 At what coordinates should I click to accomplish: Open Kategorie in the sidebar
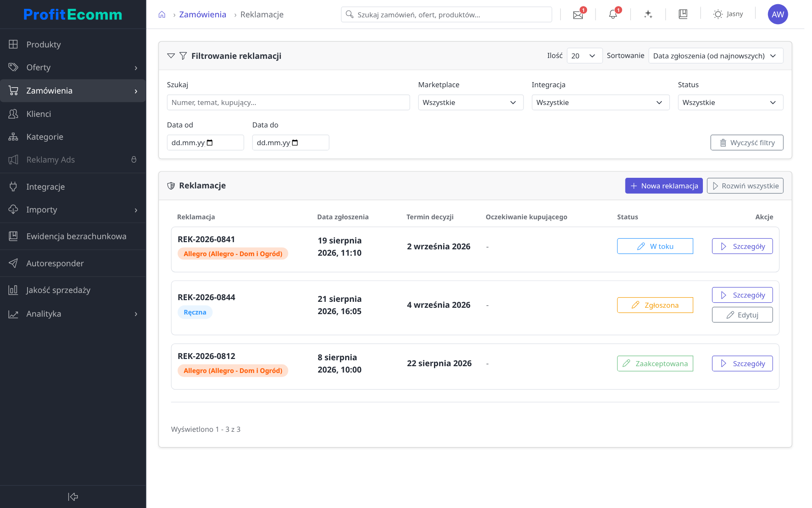(73, 137)
